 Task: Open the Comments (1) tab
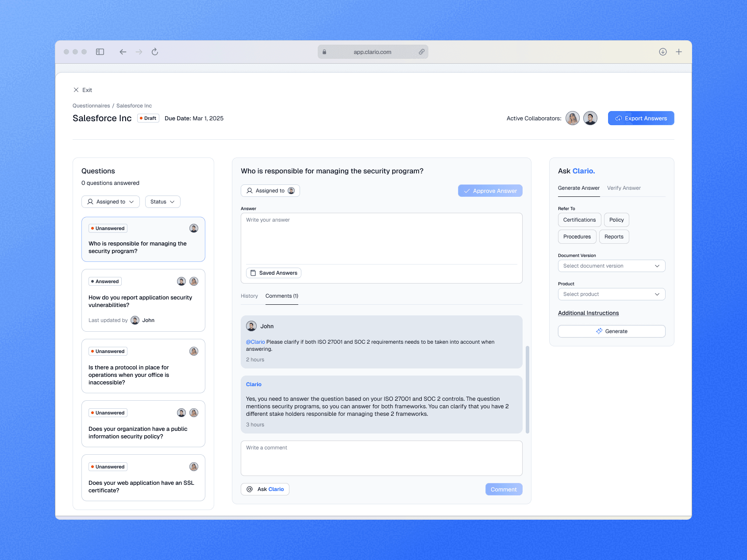pyautogui.click(x=282, y=296)
